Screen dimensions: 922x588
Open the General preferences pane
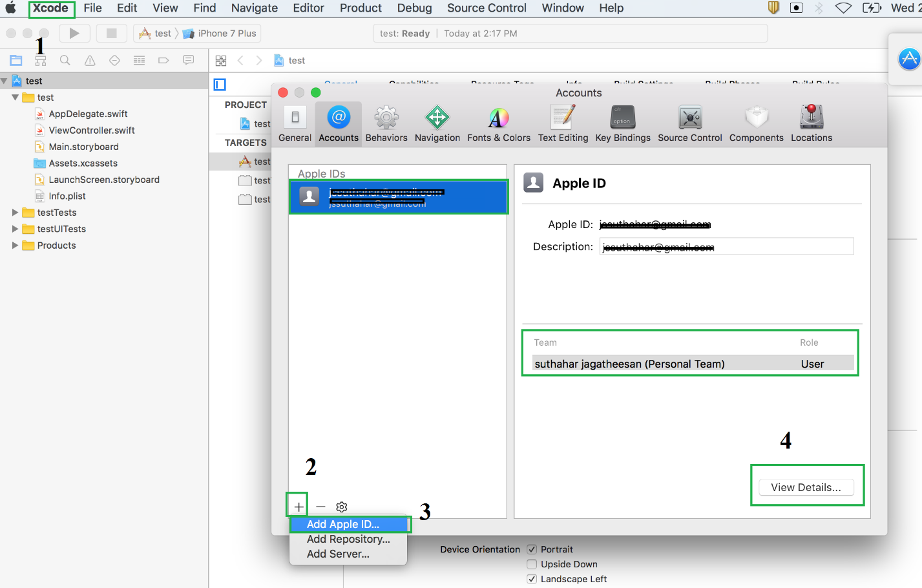click(x=295, y=124)
